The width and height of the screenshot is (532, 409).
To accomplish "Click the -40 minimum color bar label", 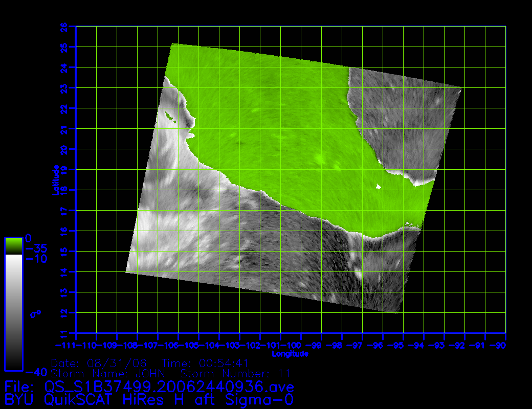I will (36, 371).
